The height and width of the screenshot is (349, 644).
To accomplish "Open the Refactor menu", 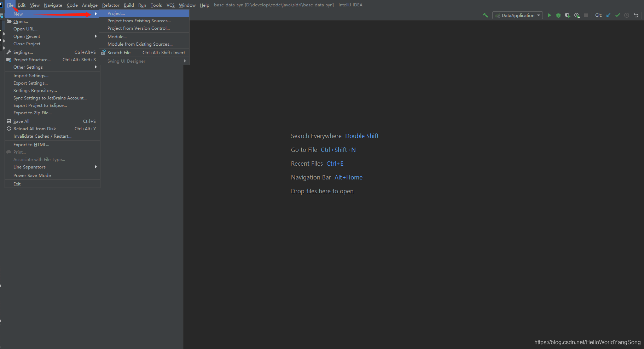I will [x=111, y=5].
